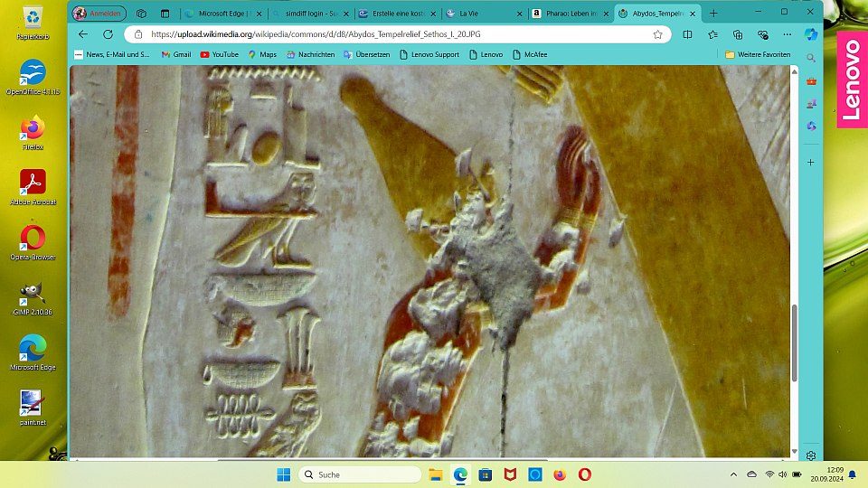Open Settings and more ellipsis menu
Image resolution: width=868 pixels, height=488 pixels.
click(788, 34)
